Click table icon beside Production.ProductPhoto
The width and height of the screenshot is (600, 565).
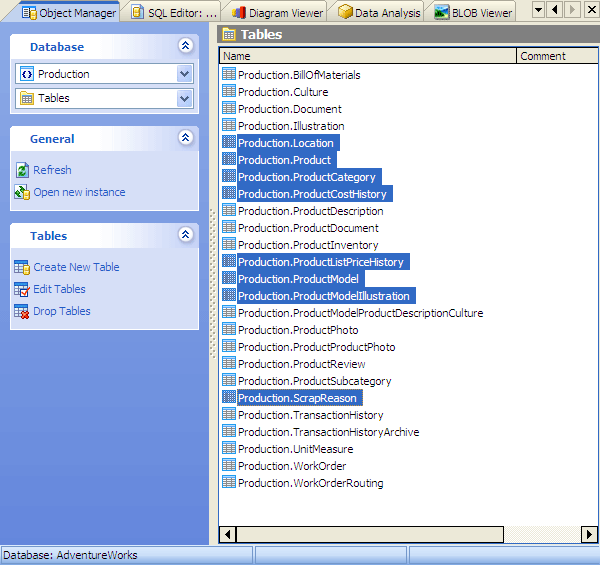(229, 329)
